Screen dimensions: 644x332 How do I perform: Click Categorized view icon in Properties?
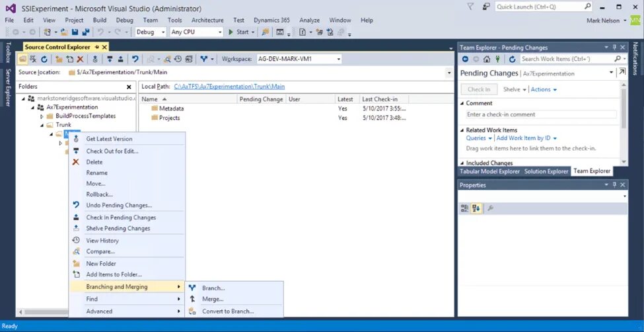tap(464, 208)
